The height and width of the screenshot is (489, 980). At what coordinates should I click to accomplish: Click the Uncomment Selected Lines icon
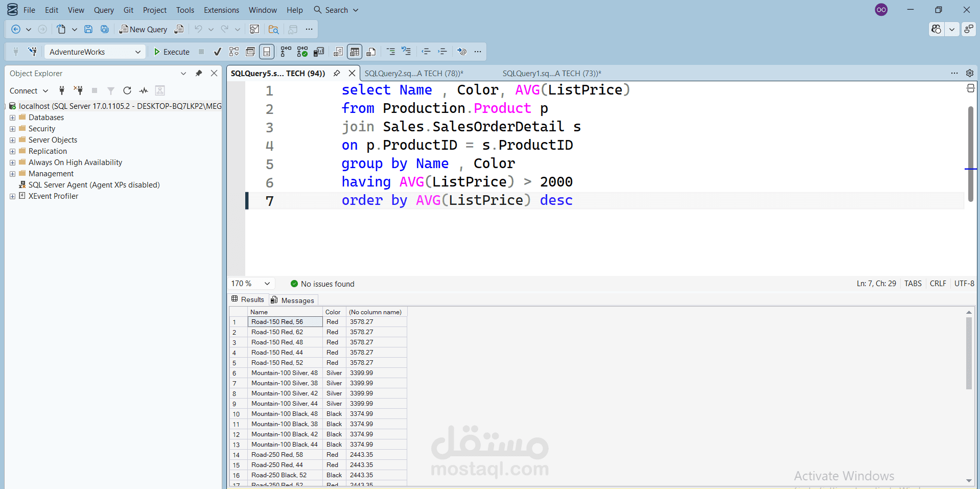406,52
